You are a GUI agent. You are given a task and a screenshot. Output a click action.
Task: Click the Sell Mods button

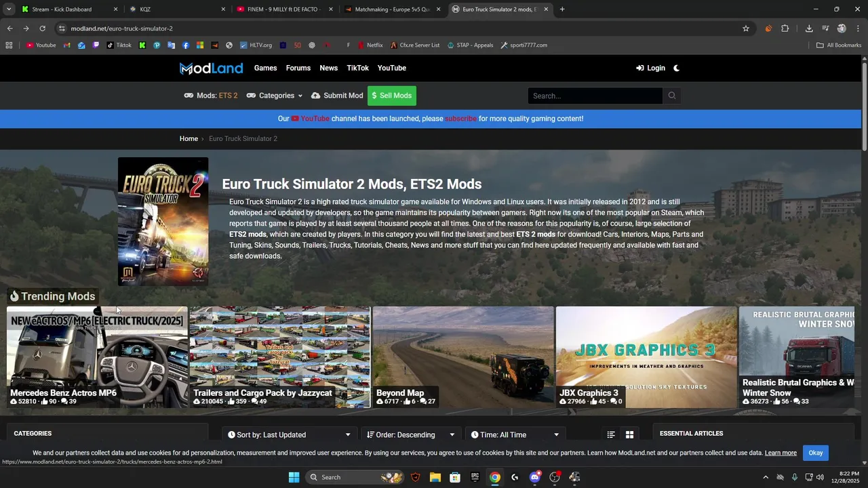pyautogui.click(x=392, y=96)
